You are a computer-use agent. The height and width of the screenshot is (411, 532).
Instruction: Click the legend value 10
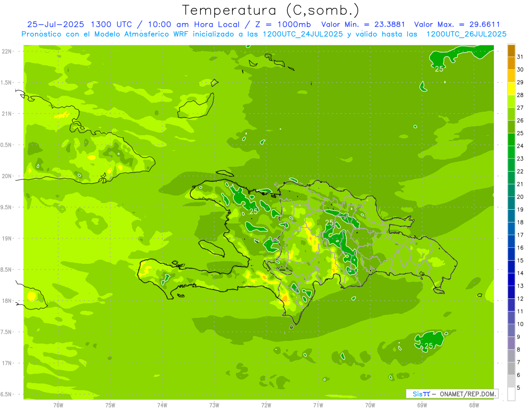(520, 324)
